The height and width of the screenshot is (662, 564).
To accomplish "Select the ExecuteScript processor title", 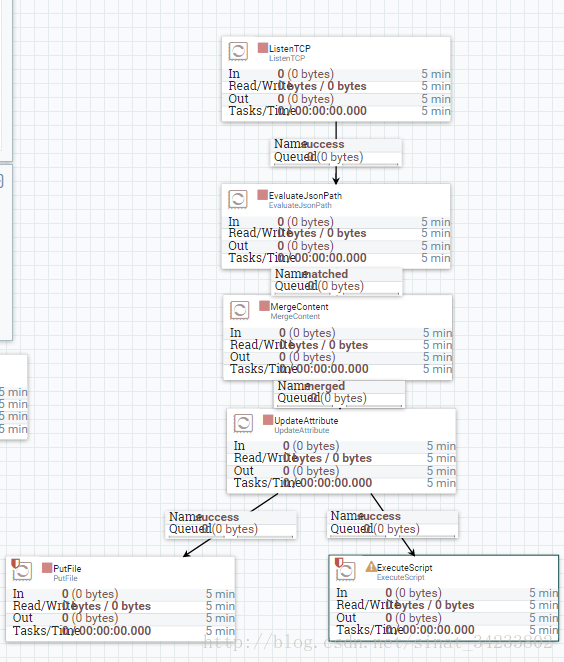I will [404, 568].
